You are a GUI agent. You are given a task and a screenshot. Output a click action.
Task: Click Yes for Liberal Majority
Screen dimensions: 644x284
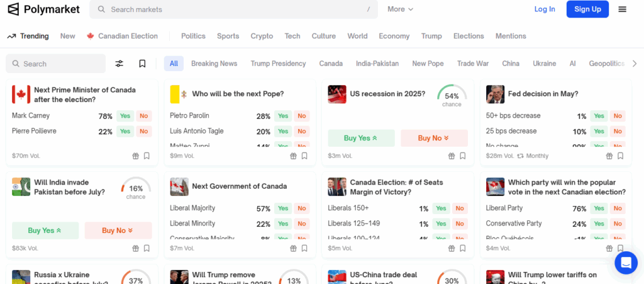click(283, 208)
